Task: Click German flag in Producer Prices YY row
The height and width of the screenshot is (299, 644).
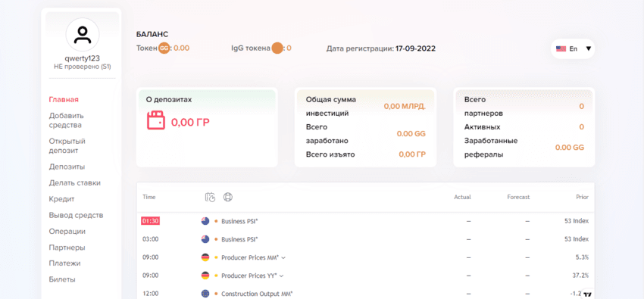Action: (205, 276)
